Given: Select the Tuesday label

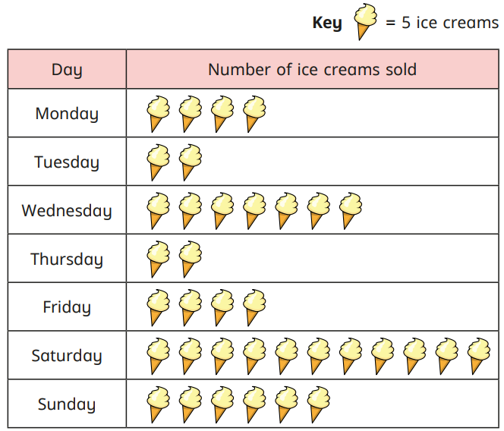Looking at the screenshot, I should click(x=67, y=162).
